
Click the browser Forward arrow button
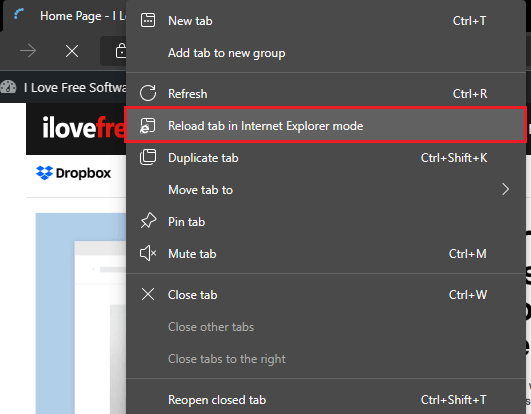(x=28, y=51)
